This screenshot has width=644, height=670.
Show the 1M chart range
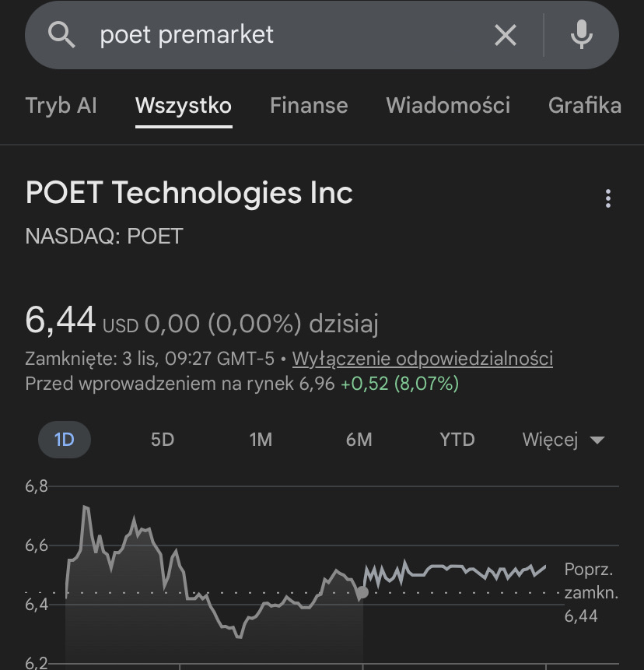[261, 440]
